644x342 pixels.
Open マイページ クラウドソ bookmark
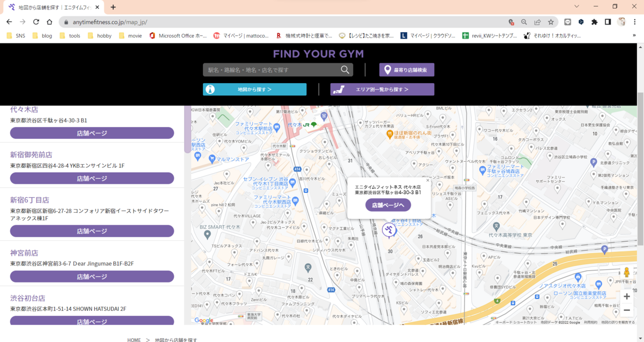[428, 36]
